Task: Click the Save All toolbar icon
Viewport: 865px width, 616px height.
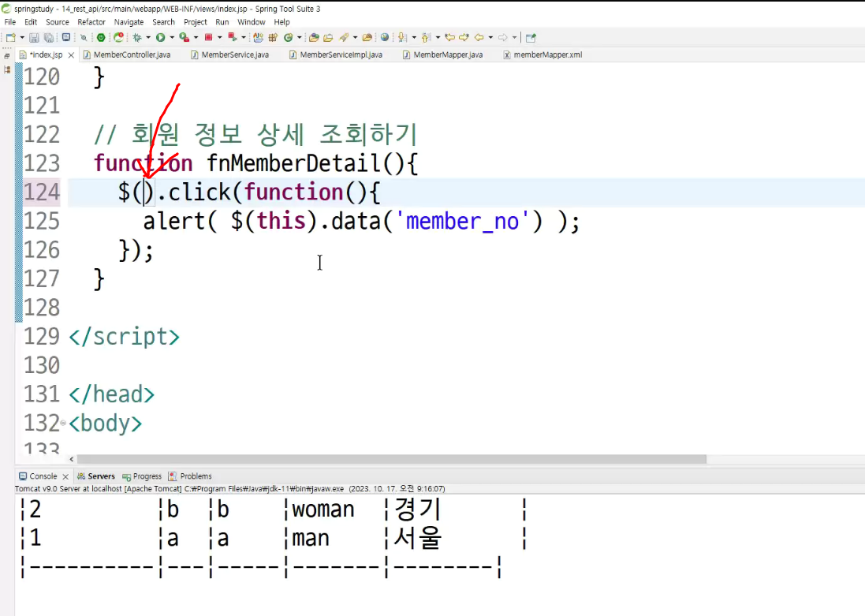Action: point(49,38)
